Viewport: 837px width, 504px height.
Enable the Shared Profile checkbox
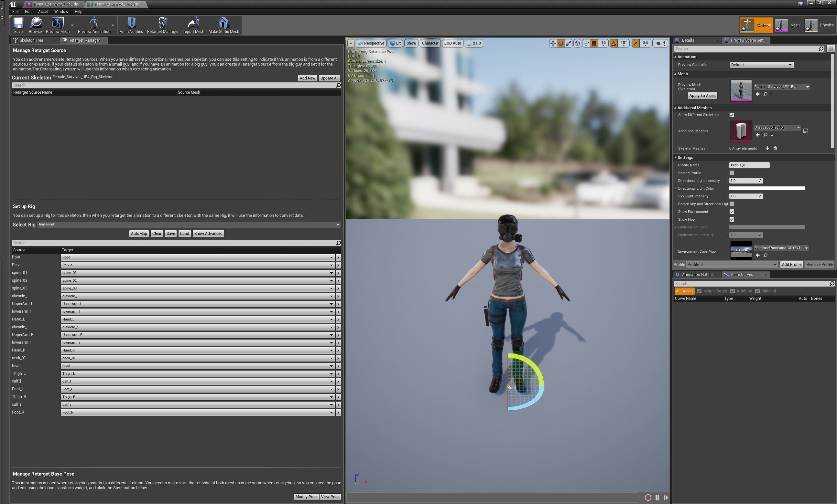[x=732, y=173]
